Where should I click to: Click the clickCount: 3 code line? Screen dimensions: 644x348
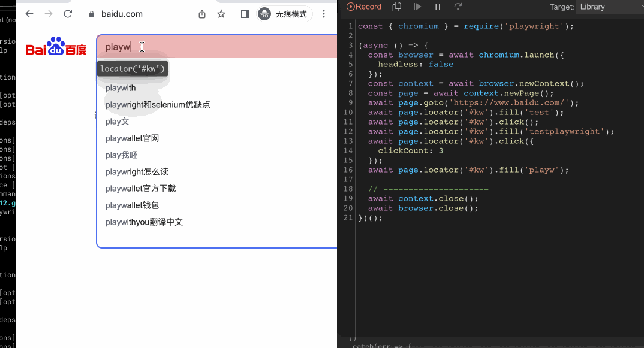pos(410,150)
